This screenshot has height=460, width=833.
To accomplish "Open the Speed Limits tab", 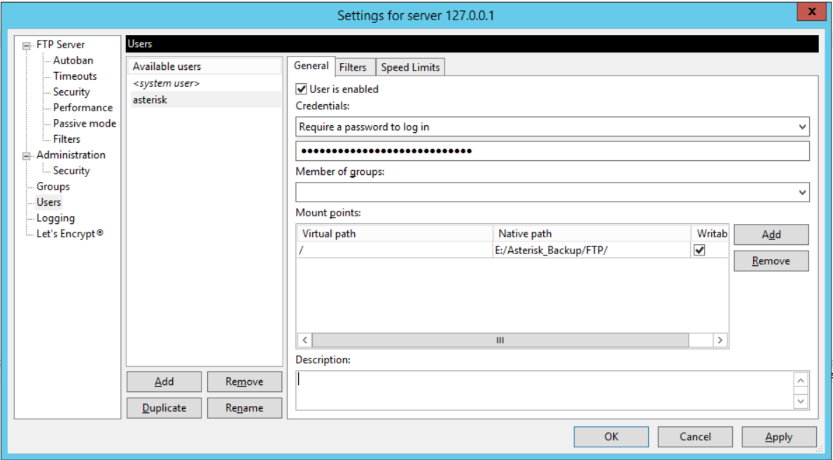I will coord(410,67).
